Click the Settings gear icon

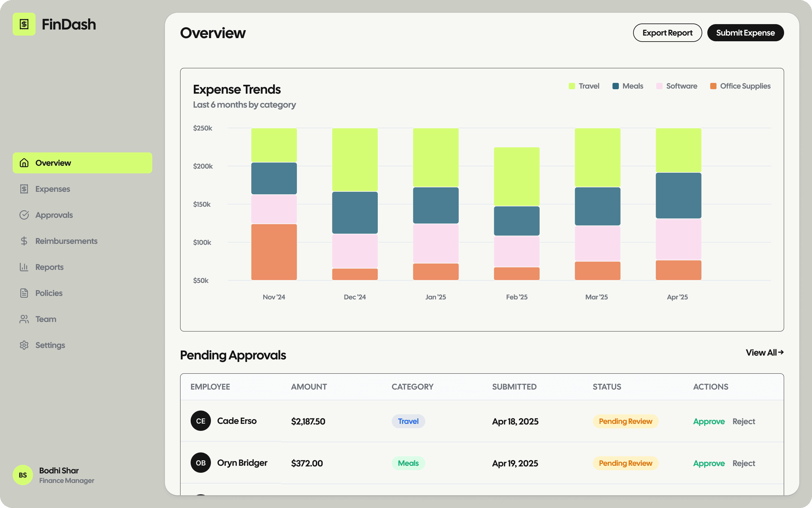(x=24, y=345)
